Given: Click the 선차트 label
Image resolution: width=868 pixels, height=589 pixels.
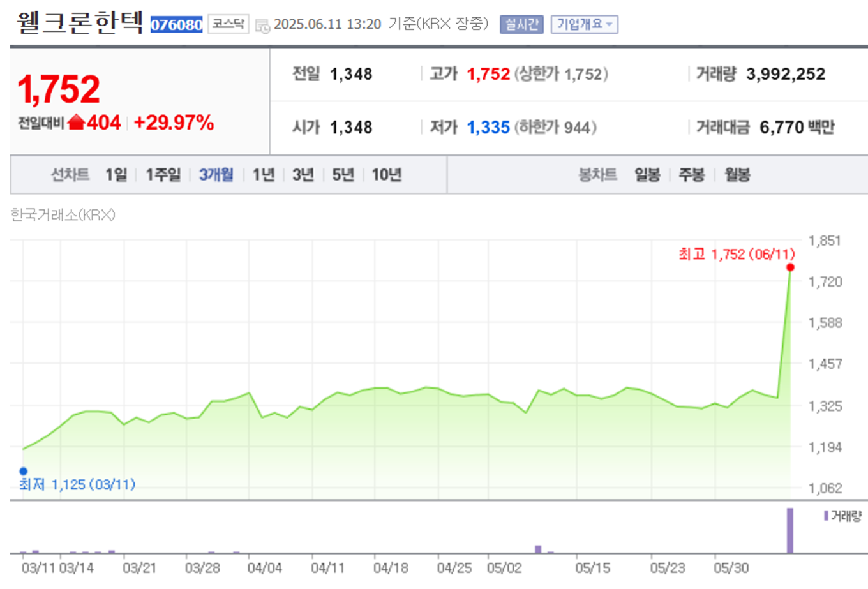Looking at the screenshot, I should [70, 175].
